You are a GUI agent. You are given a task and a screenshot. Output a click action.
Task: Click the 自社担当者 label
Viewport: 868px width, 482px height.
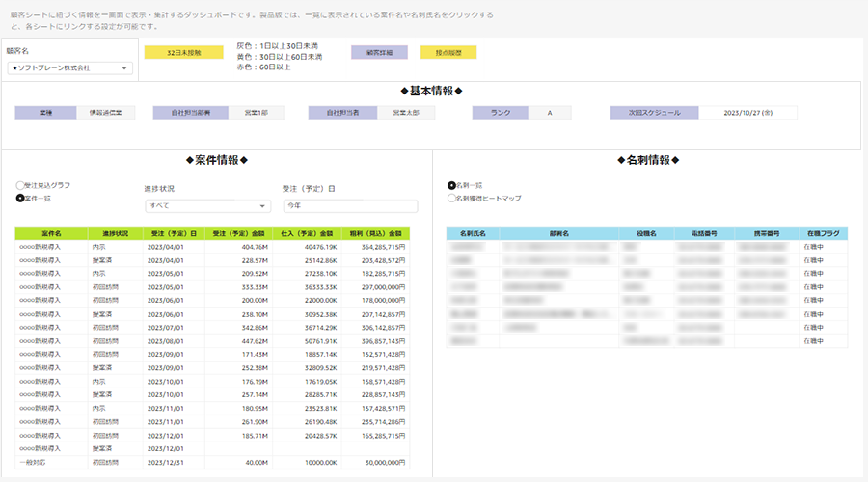[x=342, y=113]
